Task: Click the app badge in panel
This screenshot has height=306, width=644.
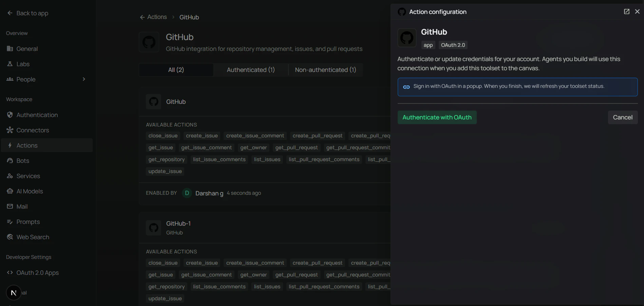Action: 428,45
